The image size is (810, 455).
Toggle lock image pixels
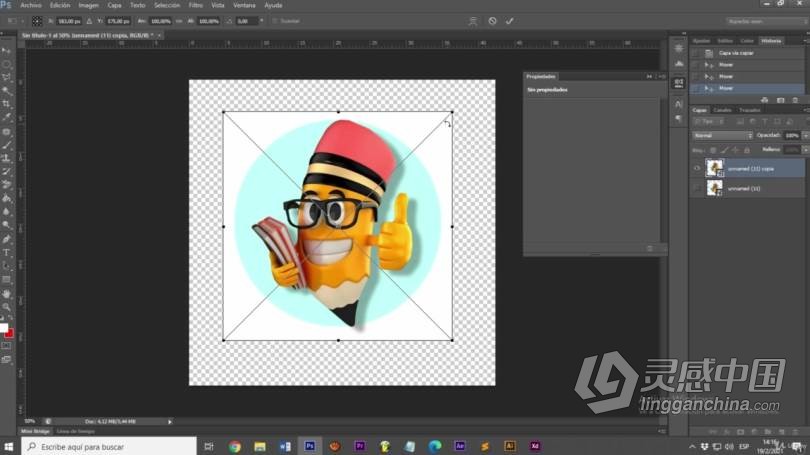pyautogui.click(x=724, y=150)
